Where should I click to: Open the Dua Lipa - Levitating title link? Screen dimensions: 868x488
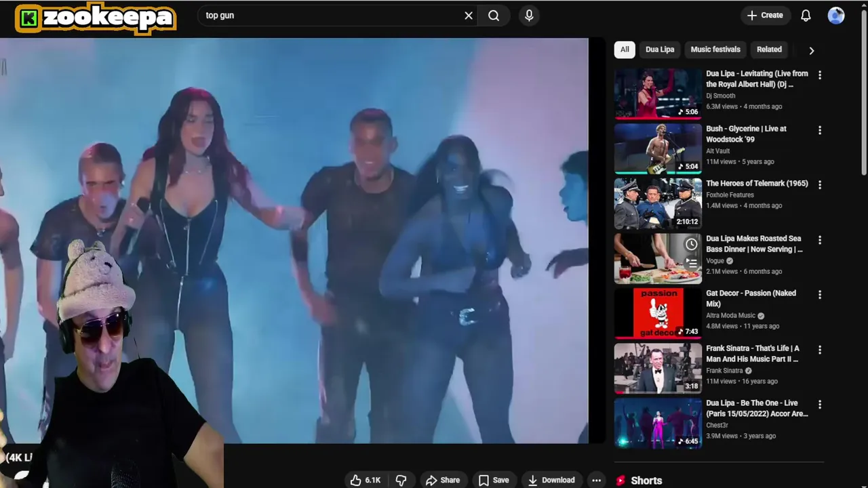coord(757,79)
